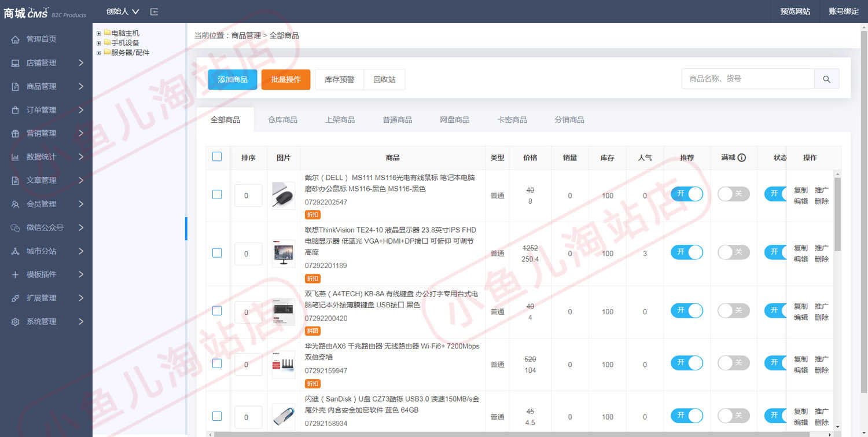This screenshot has width=868, height=437.
Task: Expand the 会员管理 submenu chevron
Action: click(81, 204)
